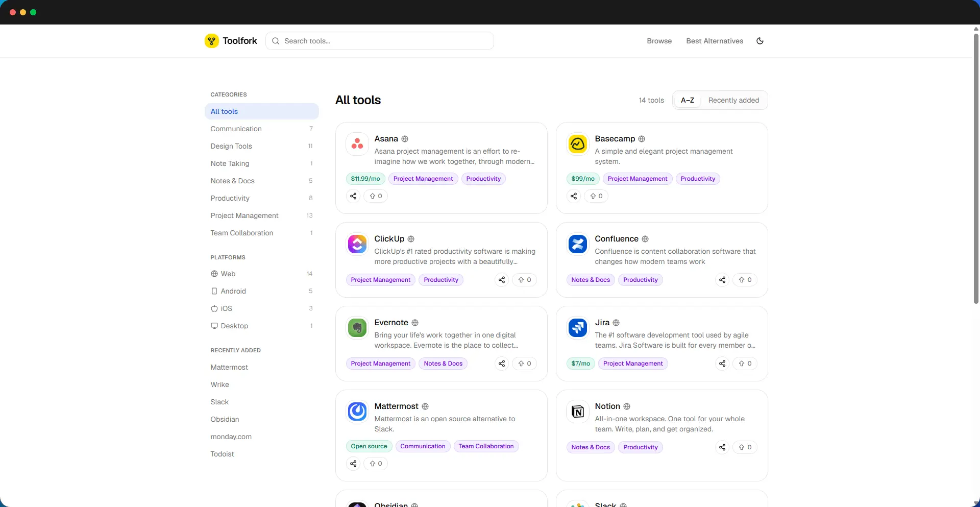This screenshot has height=507, width=980.
Task: Filter by Web platform
Action: tap(262, 274)
